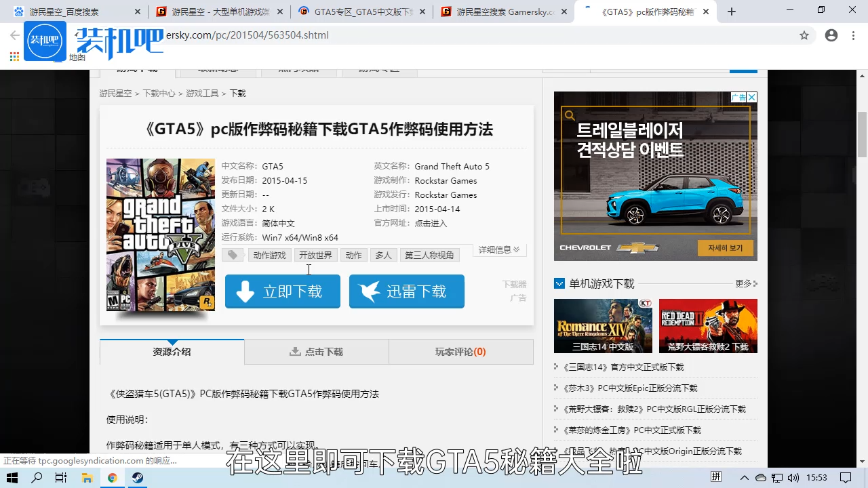The width and height of the screenshot is (868, 488).
Task: Bookmark this page with the star icon
Action: point(804,35)
